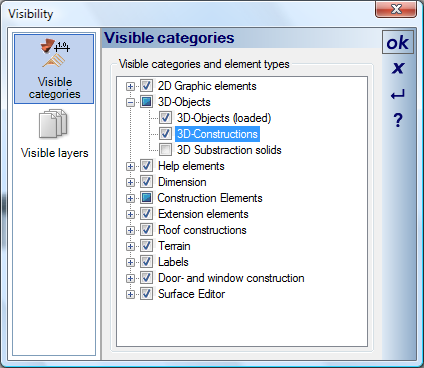Select the Surface Editor label
This screenshot has width=424, height=368.
(191, 294)
